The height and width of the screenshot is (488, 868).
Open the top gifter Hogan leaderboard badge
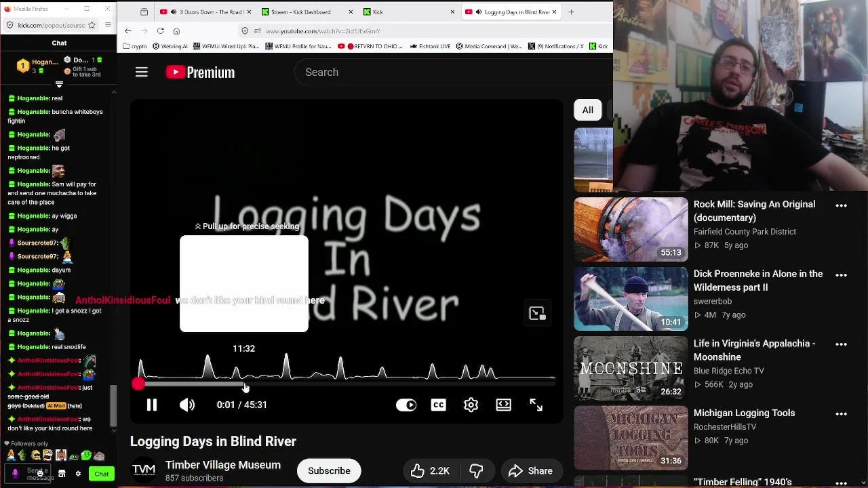point(38,66)
